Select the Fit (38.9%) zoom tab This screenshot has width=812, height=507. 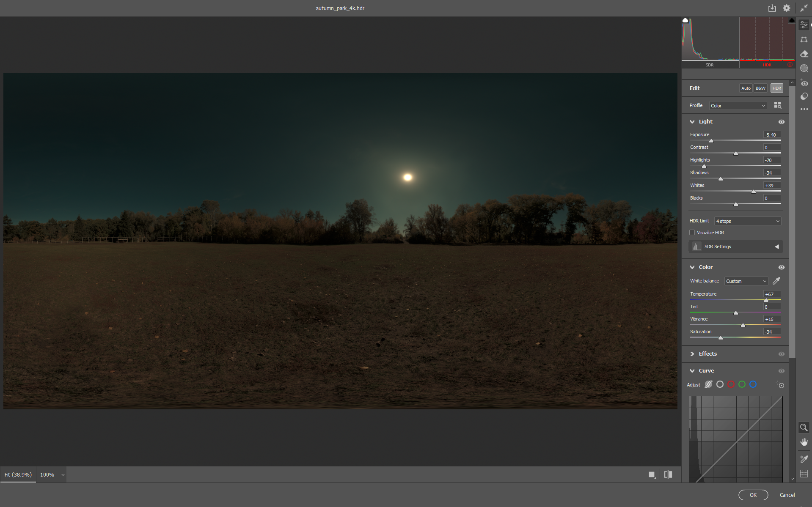click(18, 475)
